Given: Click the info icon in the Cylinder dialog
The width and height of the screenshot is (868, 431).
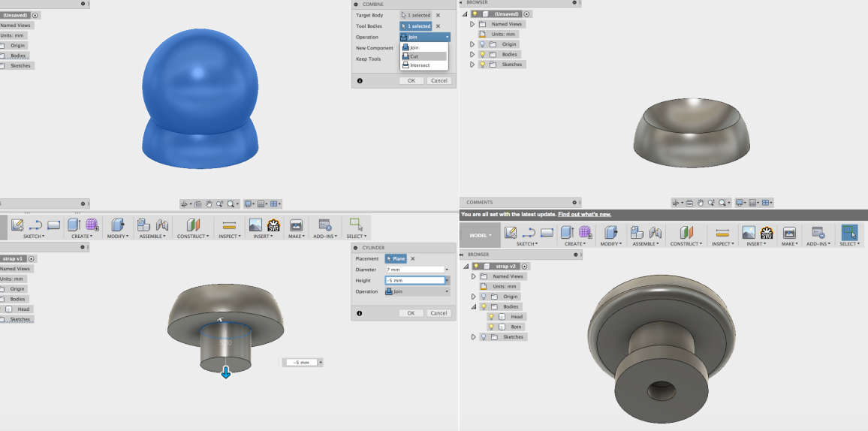Looking at the screenshot, I should coord(359,313).
